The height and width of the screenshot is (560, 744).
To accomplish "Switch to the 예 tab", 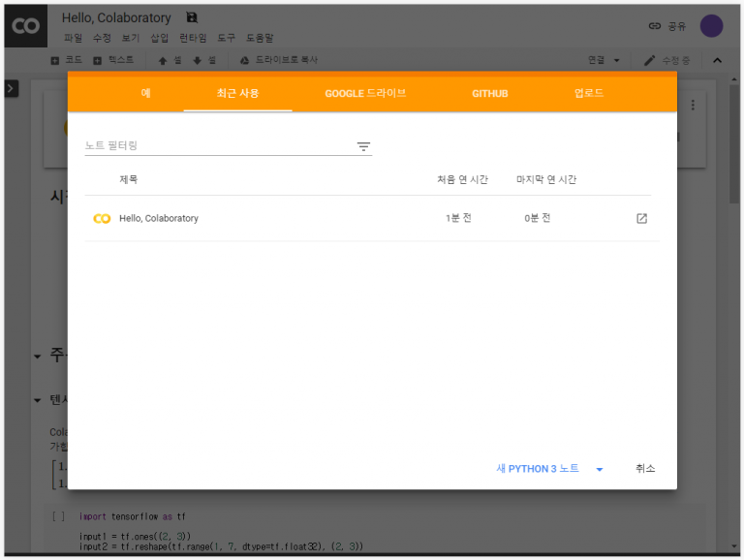I will click(145, 93).
